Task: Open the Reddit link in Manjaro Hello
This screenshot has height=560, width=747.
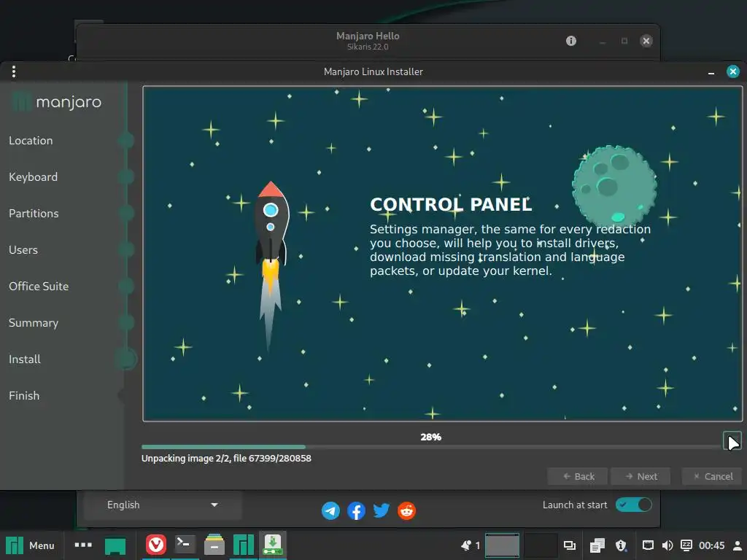Action: tap(406, 511)
